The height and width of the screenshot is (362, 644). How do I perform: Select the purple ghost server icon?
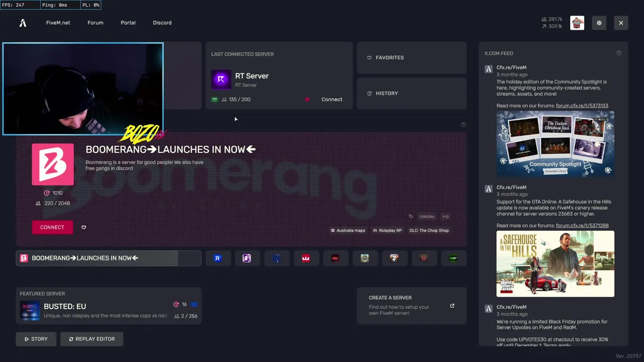coord(247,258)
